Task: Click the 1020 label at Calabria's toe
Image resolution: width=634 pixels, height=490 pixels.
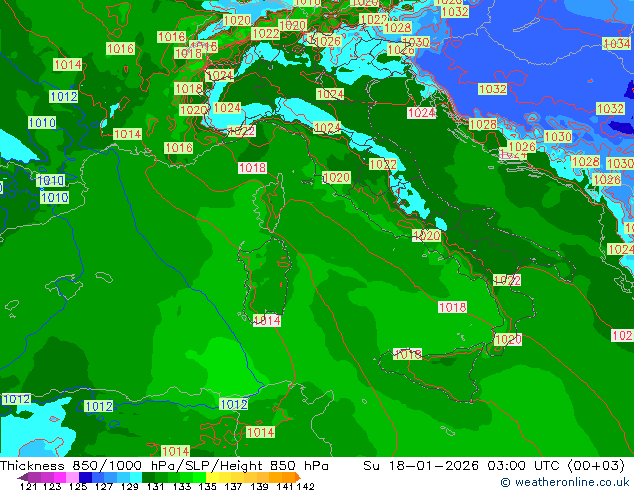Action: tap(508, 339)
